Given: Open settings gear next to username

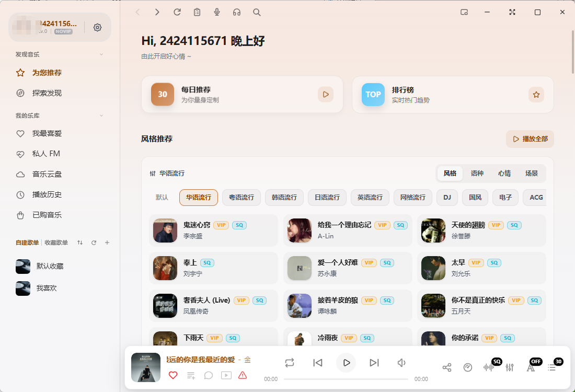Looking at the screenshot, I should pos(97,27).
